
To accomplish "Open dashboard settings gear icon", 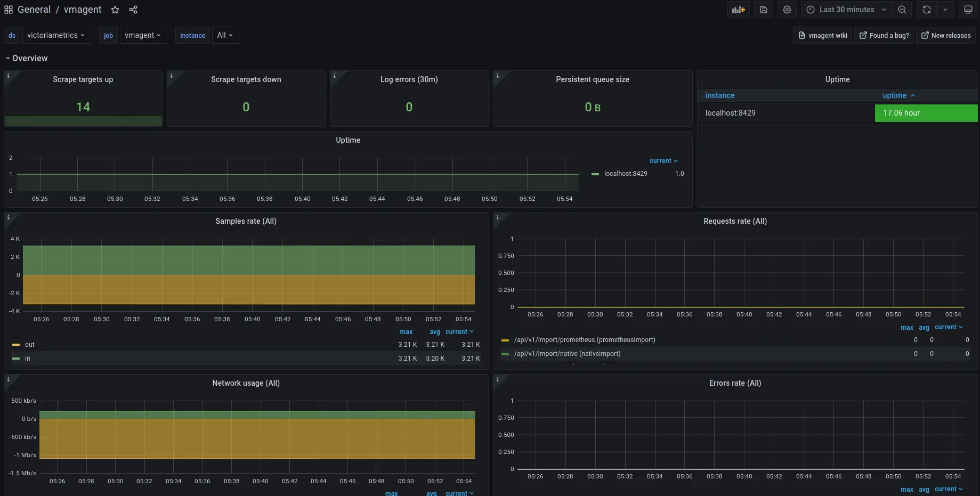I will (x=787, y=10).
